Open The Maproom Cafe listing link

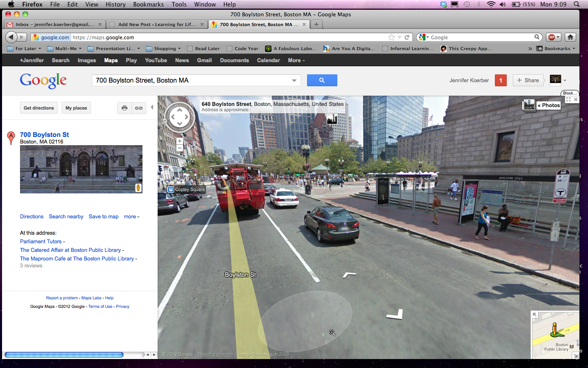77,258
